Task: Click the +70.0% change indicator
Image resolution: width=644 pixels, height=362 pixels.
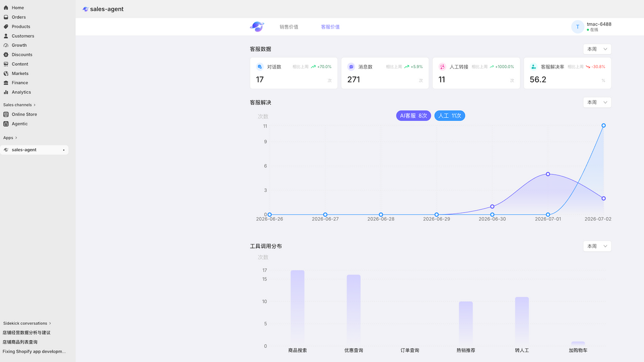Action: 325,66
